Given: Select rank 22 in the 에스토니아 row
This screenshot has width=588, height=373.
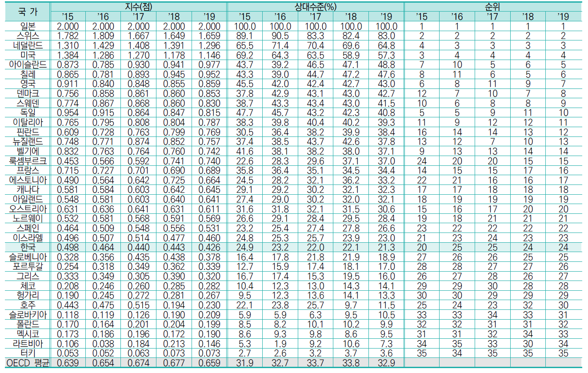Looking at the screenshot, I should tap(422, 180).
